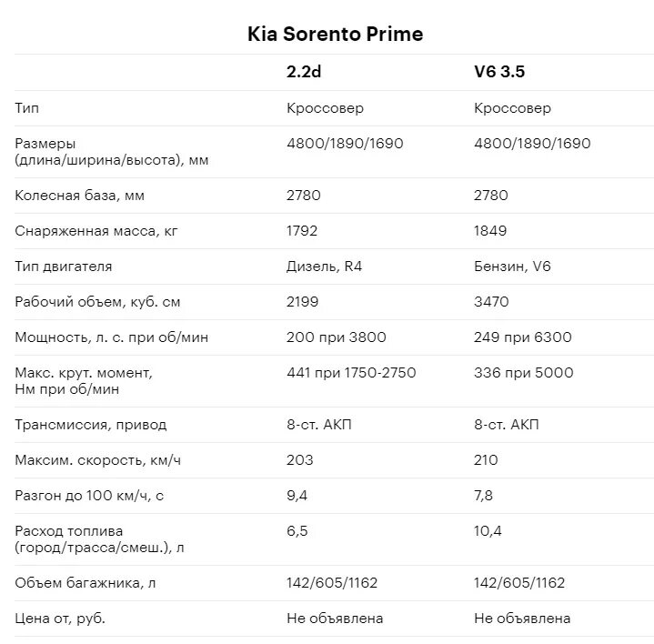Select the 3470 engine displacement value
Screen dimensions: 654x644
tap(491, 302)
